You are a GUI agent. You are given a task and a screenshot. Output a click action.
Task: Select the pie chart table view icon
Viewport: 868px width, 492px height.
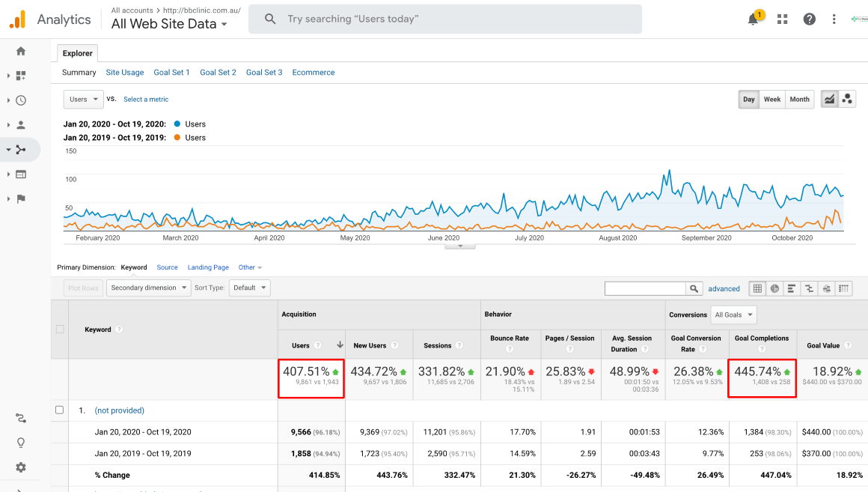click(775, 288)
